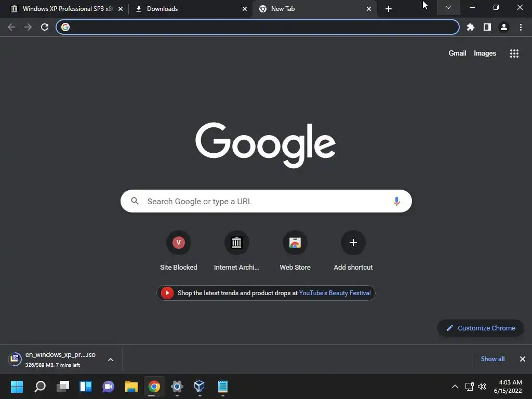Show hidden system tray icons
The height and width of the screenshot is (399, 532).
[x=455, y=387]
